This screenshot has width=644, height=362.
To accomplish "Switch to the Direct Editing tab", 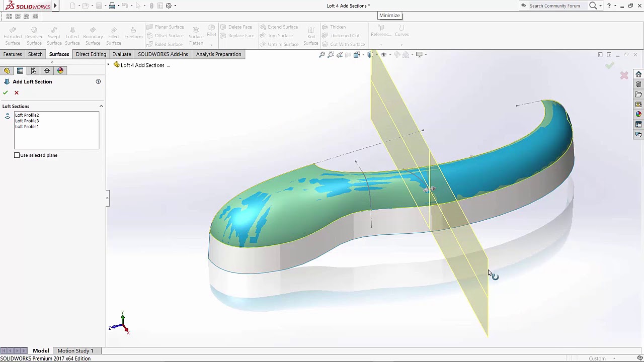I will [x=91, y=54].
